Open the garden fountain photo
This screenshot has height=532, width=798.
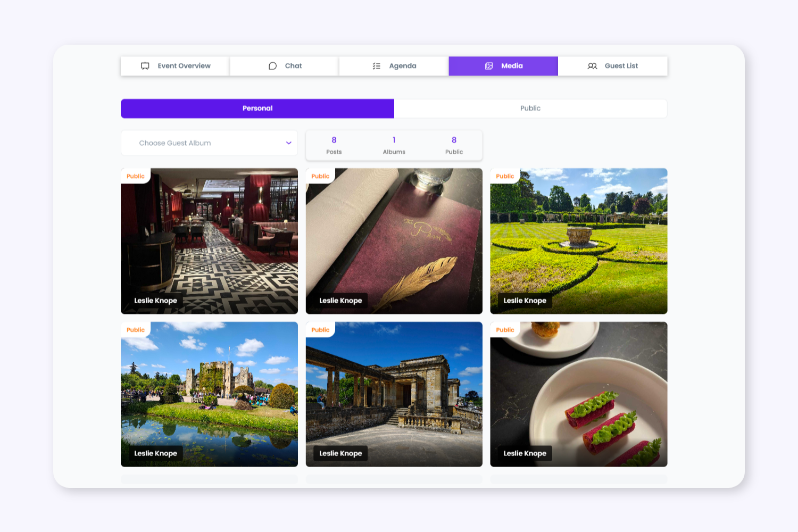coord(579,241)
